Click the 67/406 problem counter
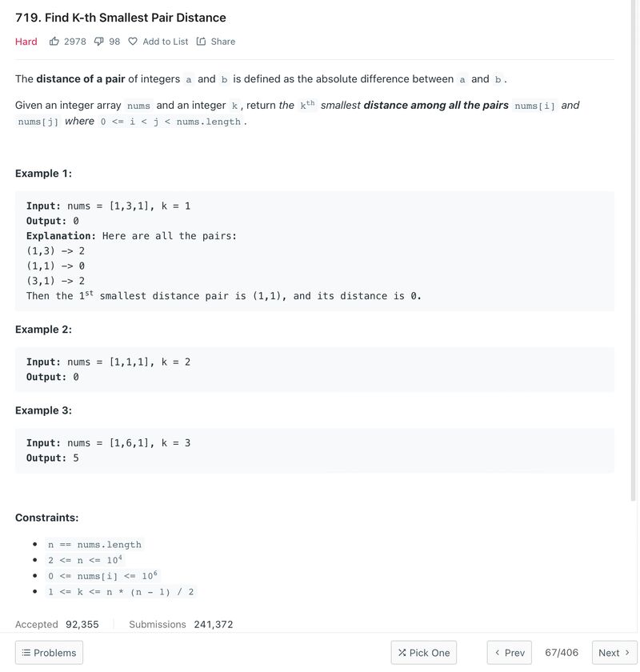Image resolution: width=640 pixels, height=672 pixels. pyautogui.click(x=562, y=652)
